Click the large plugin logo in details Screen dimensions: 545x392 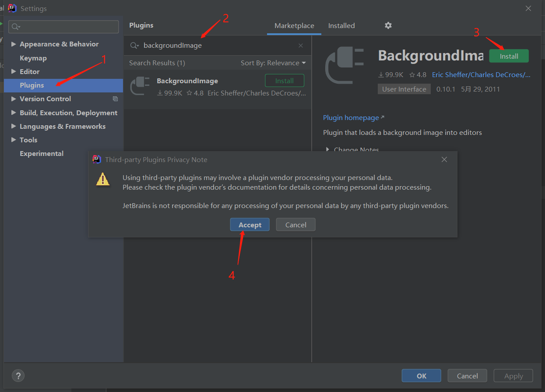[x=345, y=65]
